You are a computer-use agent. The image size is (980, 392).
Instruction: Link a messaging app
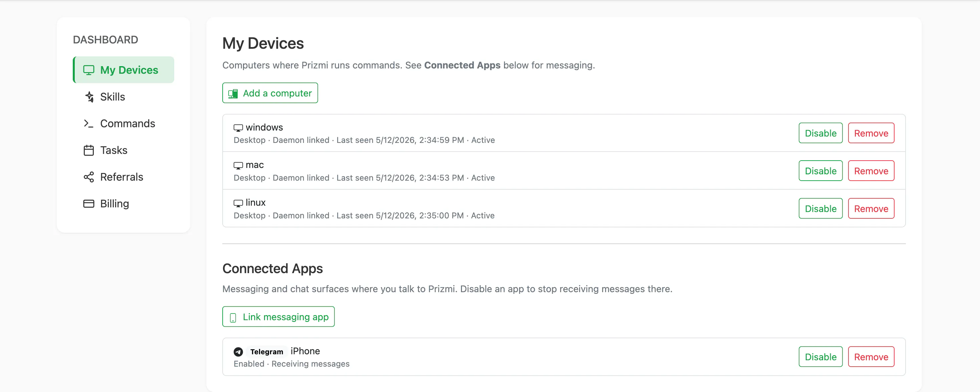(x=278, y=317)
